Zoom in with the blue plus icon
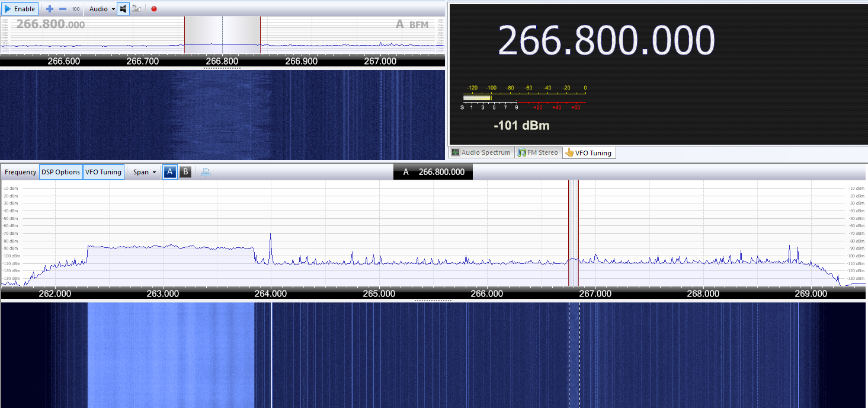The height and width of the screenshot is (408, 868). [50, 9]
